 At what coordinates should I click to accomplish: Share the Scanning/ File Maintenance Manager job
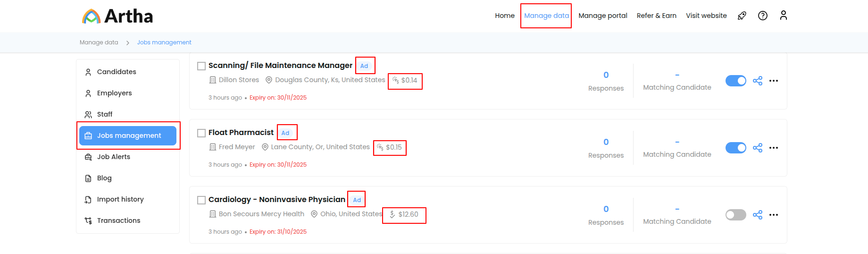(x=758, y=81)
